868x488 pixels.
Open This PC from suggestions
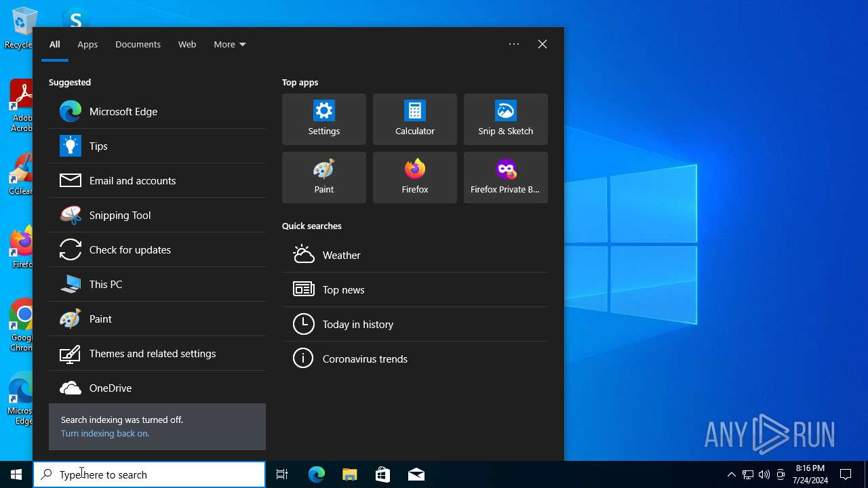[157, 284]
